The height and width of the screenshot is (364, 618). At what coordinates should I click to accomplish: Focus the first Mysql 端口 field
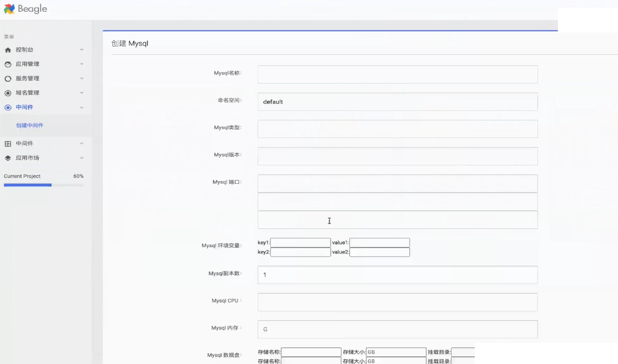tap(397, 183)
